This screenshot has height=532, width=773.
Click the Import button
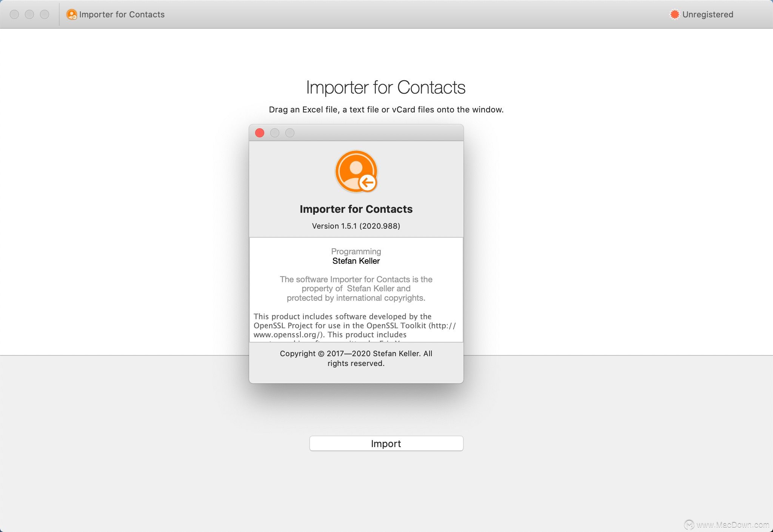[x=386, y=443]
